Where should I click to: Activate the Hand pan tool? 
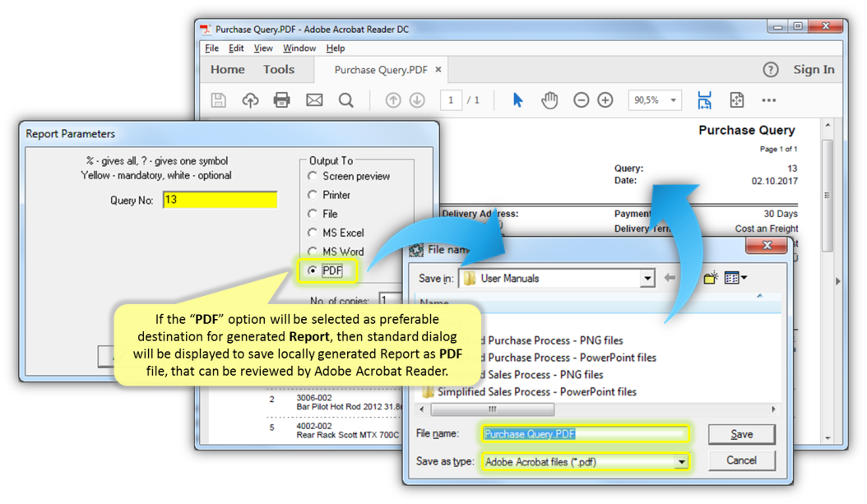[549, 100]
